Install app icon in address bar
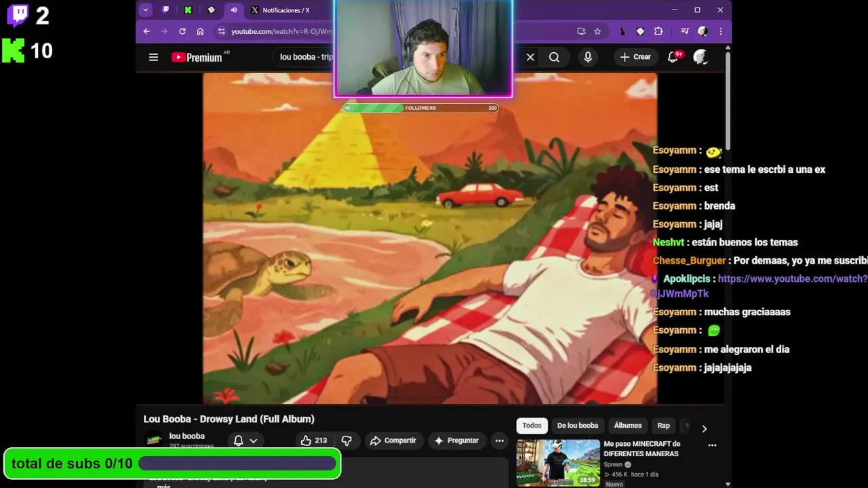This screenshot has height=488, width=868. (581, 31)
